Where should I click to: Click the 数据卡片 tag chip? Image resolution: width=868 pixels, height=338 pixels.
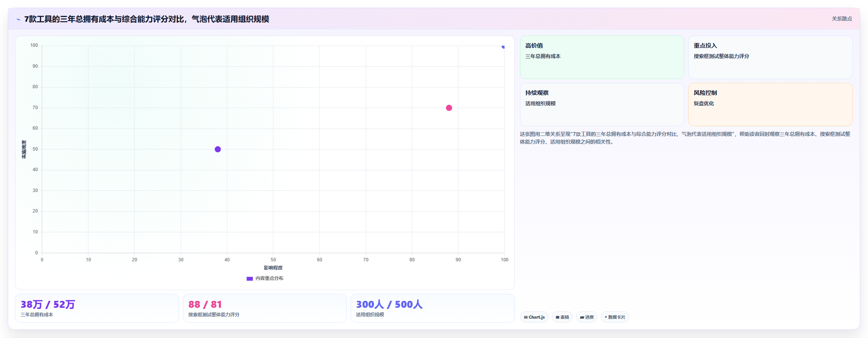(x=615, y=317)
